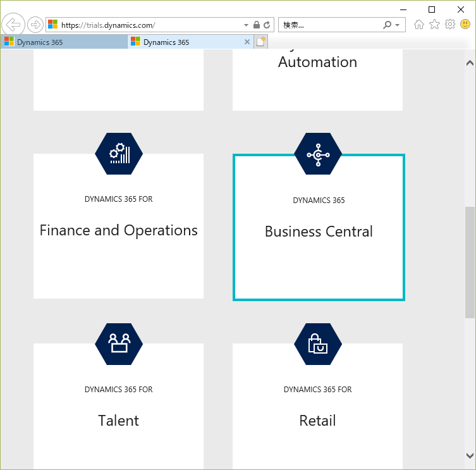Expand the search provider dropdown arrow
476x470 pixels.
click(398, 25)
